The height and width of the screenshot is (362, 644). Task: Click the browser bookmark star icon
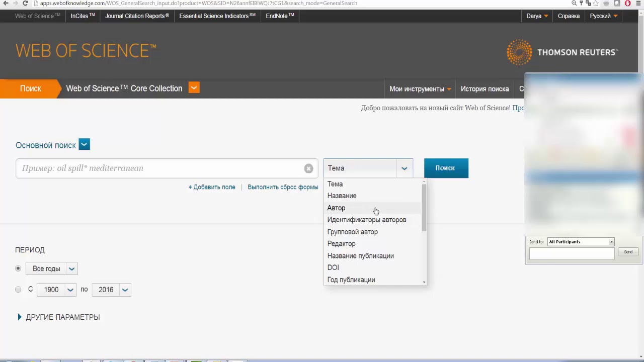[x=596, y=3]
